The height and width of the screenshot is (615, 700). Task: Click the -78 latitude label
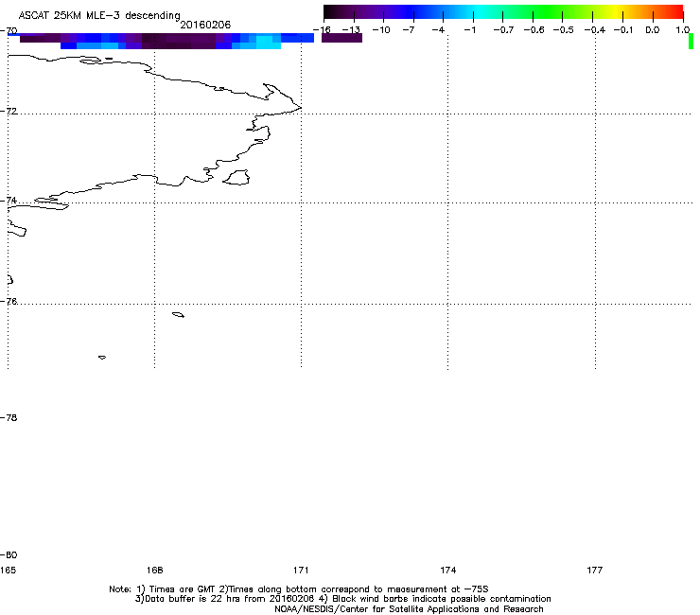9,417
